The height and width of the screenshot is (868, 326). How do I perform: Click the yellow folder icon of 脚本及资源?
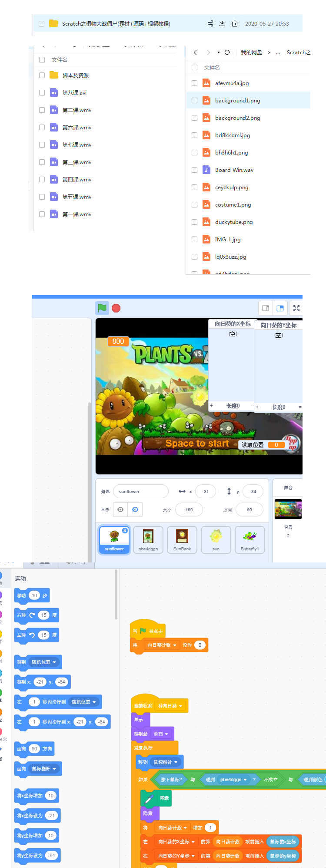pos(54,75)
